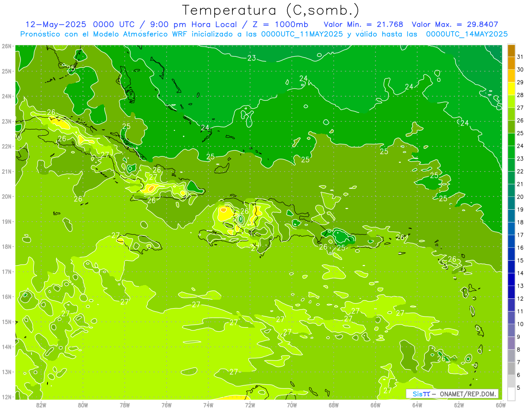
Task: Pick the dark blue swatch between 13 and 14
Action: tap(511, 279)
